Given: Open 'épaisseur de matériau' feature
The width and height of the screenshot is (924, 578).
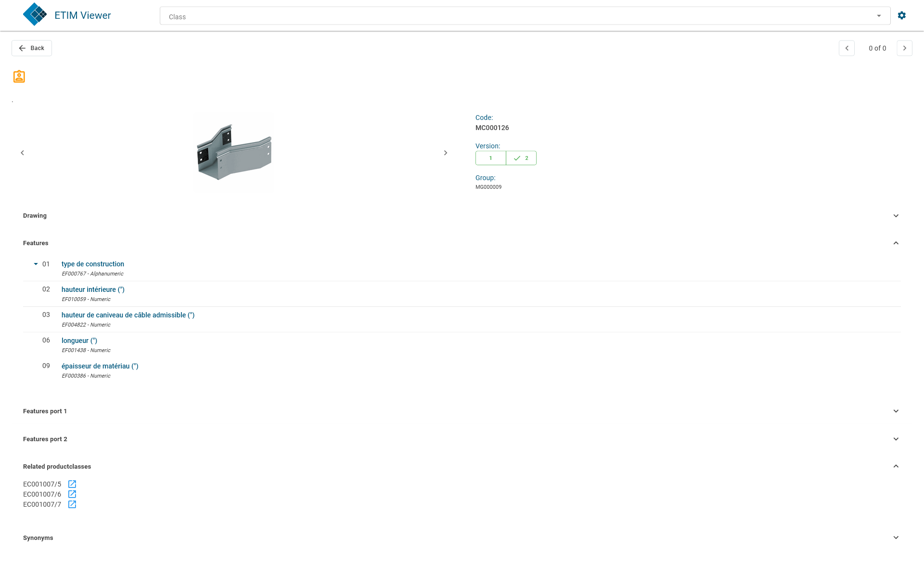Looking at the screenshot, I should click(100, 366).
